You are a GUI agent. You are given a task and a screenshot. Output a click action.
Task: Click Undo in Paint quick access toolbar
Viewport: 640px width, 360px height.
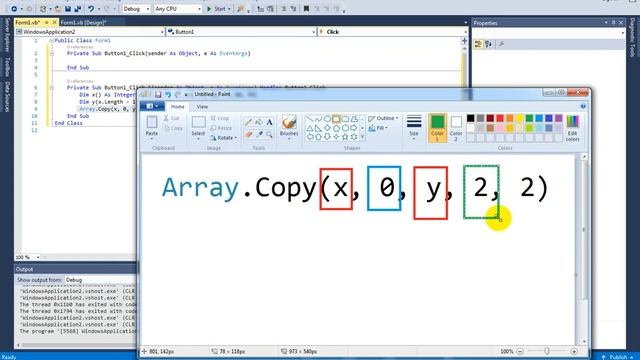168,94
